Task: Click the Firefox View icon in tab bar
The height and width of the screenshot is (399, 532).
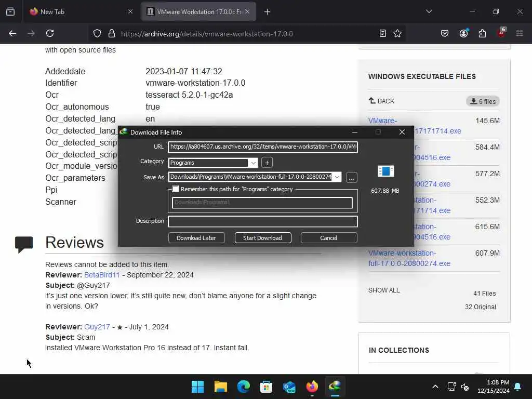Action: [x=10, y=11]
